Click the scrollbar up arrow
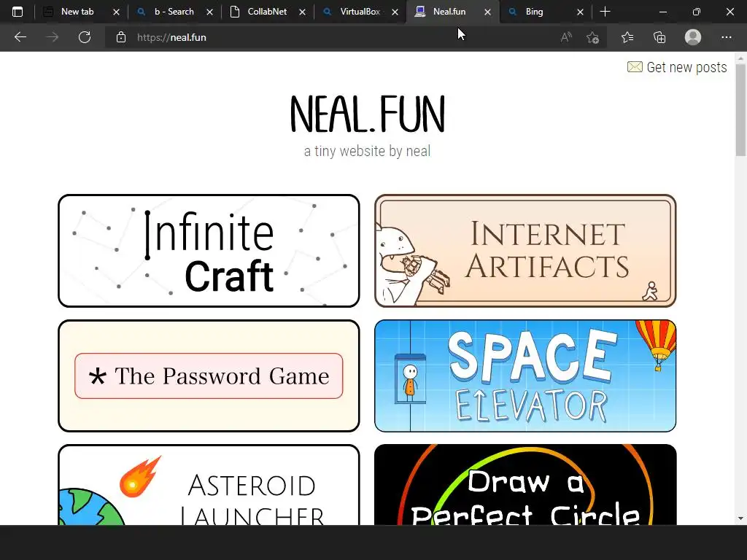747x560 pixels. pyautogui.click(x=740, y=58)
